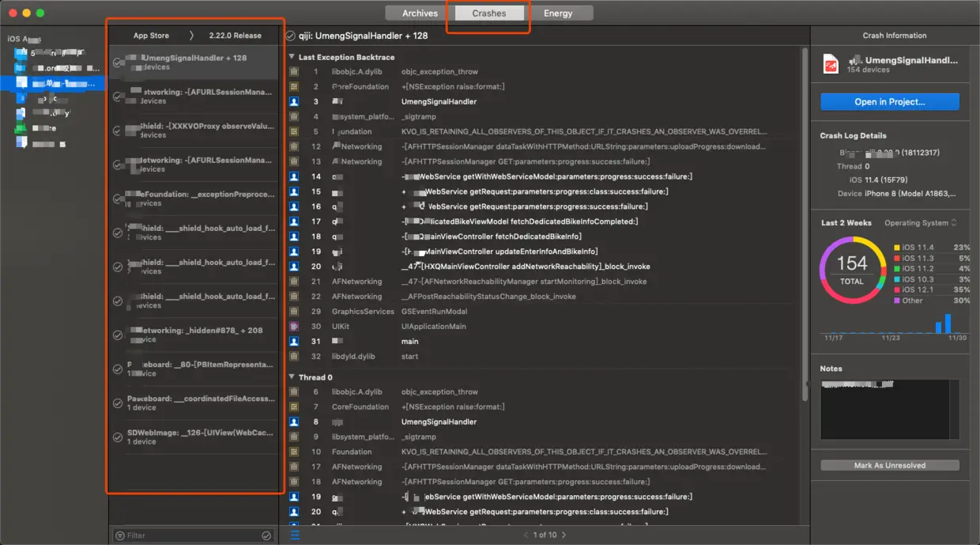Image resolution: width=980 pixels, height=545 pixels.
Task: Click the Filter field in crash list
Action: click(194, 536)
